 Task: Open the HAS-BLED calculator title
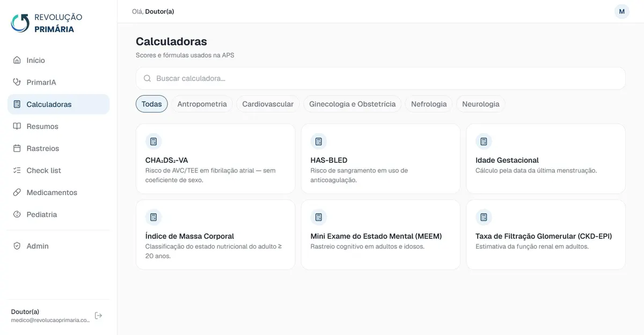329,160
